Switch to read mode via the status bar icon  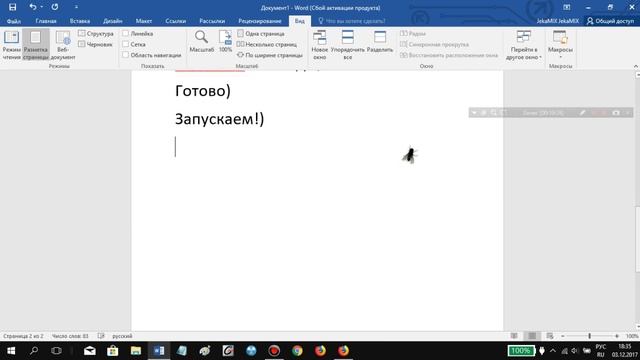pyautogui.click(x=514, y=336)
